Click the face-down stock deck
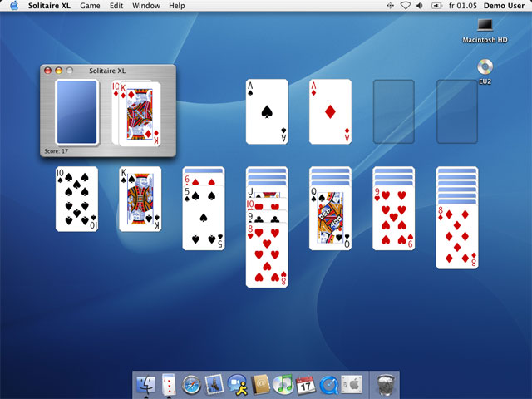This screenshot has width=532, height=399. (x=77, y=112)
